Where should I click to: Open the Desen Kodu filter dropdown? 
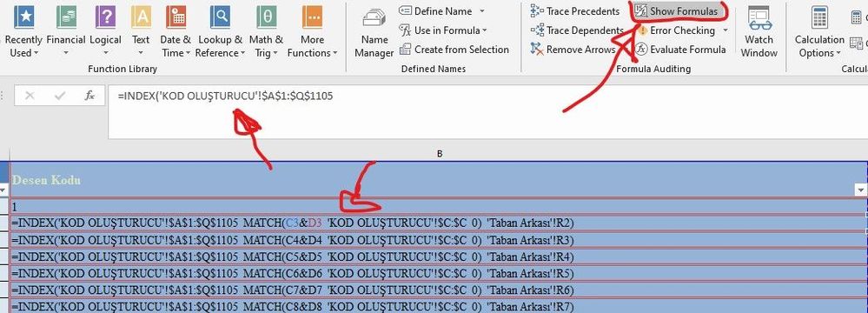point(860,190)
